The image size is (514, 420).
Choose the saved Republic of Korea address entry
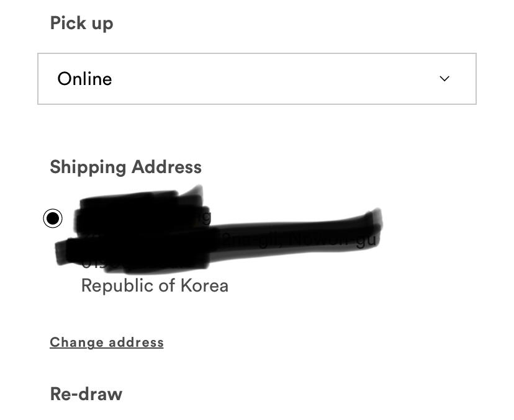[53, 218]
